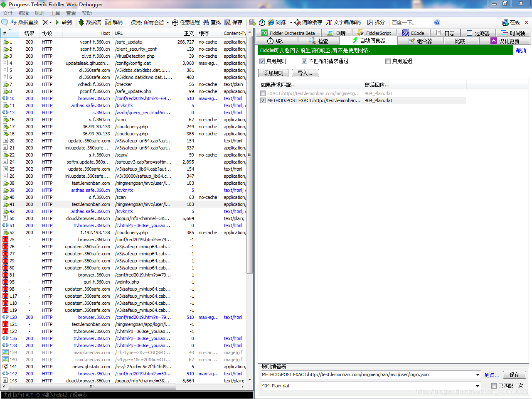This screenshot has height=399, width=532.
Task: Toggle the 只匹配一次 checkbox
Action: 494,386
